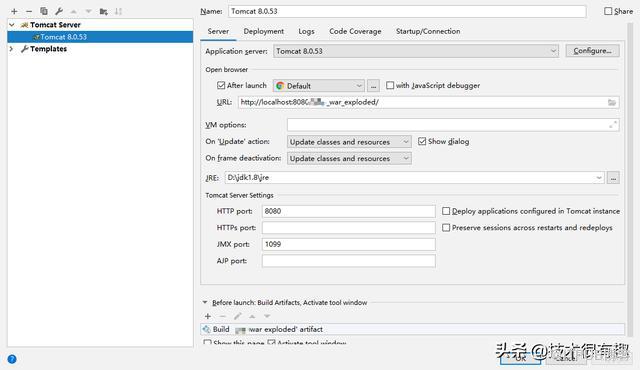This screenshot has width=640, height=370.
Task: Click JRE browse ellipsis button
Action: [x=613, y=177]
